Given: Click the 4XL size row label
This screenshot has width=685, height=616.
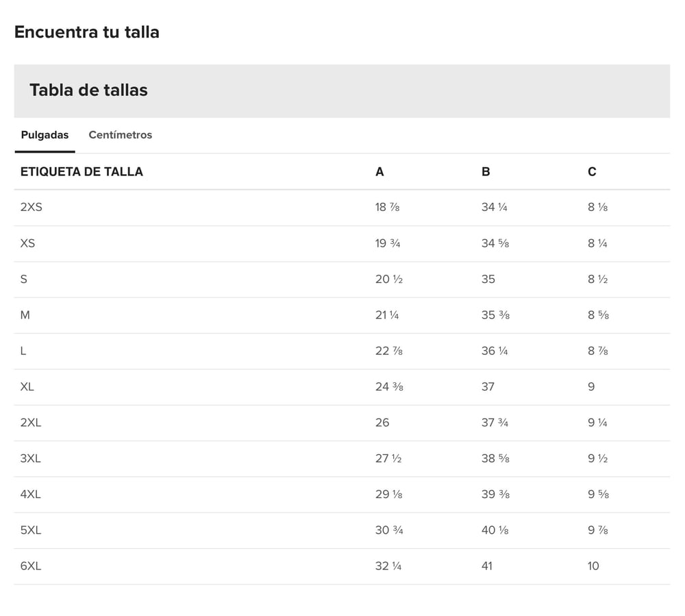Looking at the screenshot, I should coord(31,494).
